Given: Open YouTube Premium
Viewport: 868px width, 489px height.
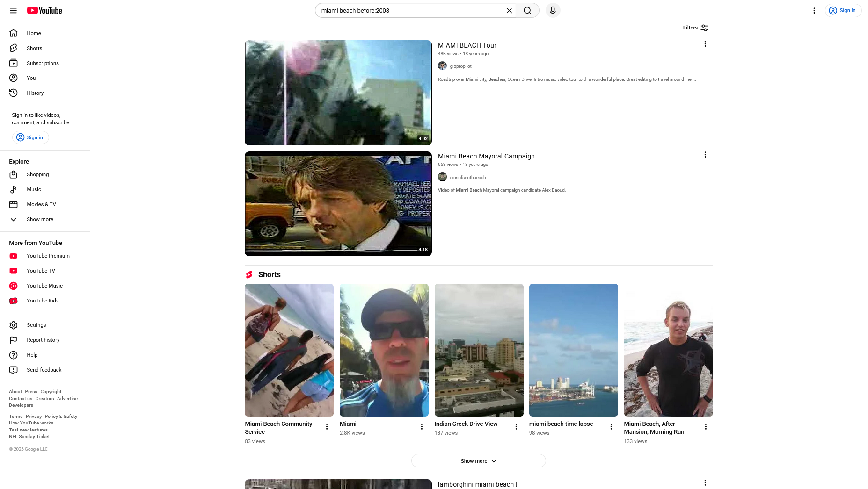Looking at the screenshot, I should (x=45, y=256).
